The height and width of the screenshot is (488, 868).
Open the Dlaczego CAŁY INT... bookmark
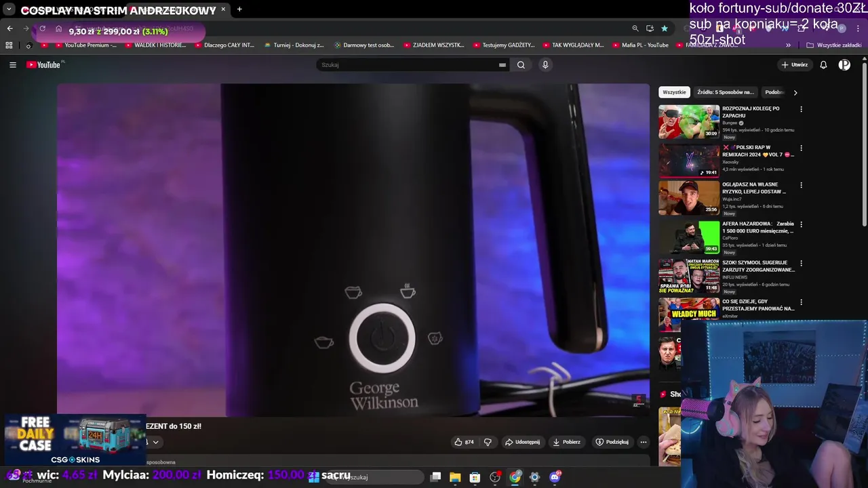[224, 45]
